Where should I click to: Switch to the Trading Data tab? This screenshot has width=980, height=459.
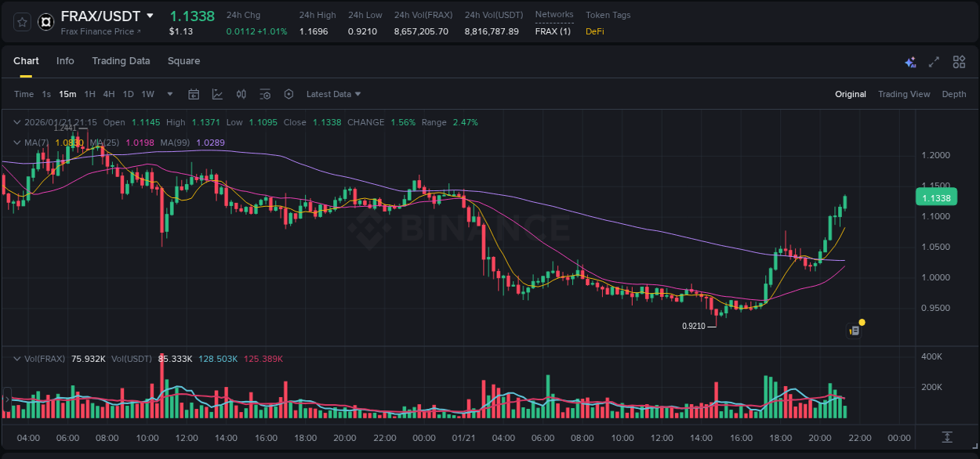click(121, 60)
